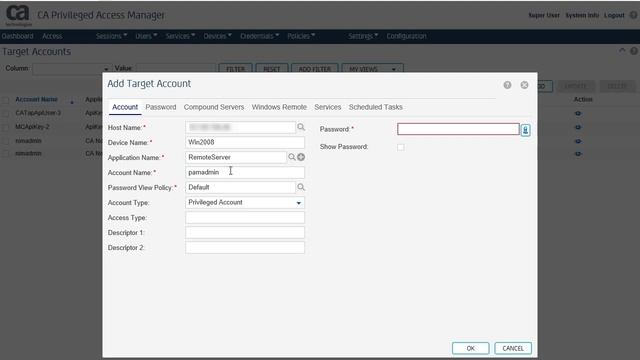Click the Super User link
This screenshot has height=360, width=640.
tap(544, 15)
